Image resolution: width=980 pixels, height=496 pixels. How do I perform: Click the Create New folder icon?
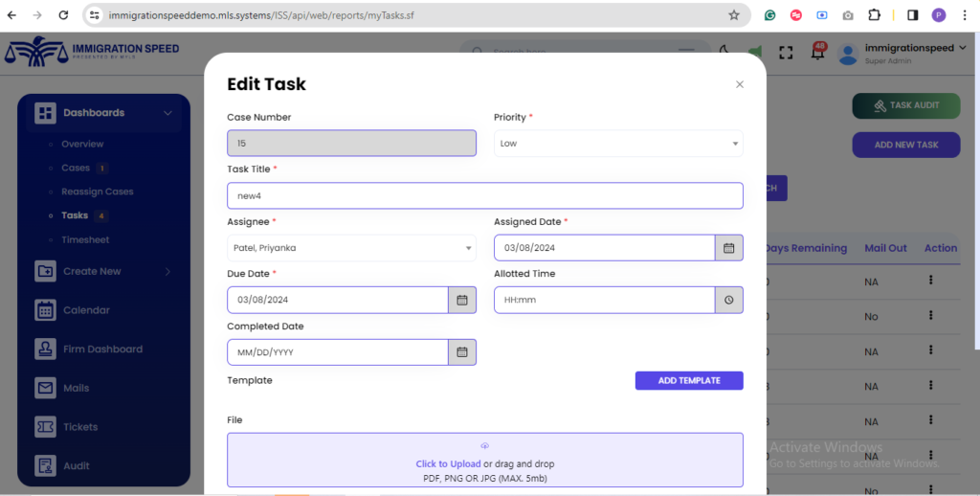tap(46, 271)
